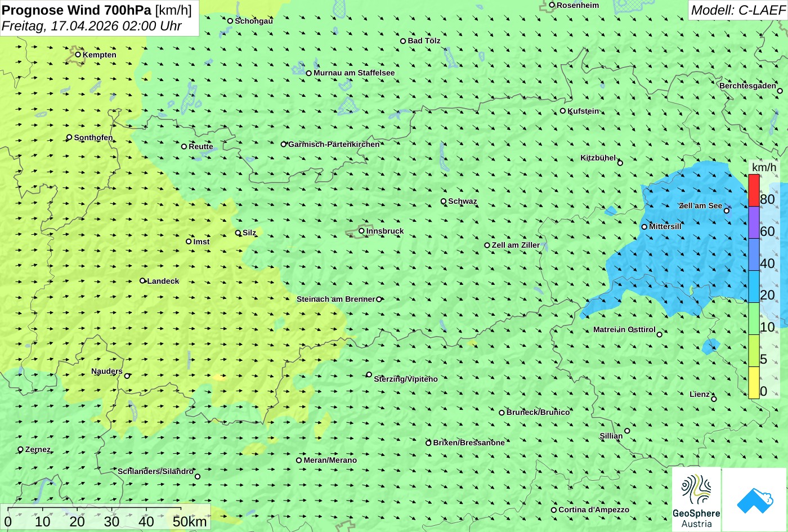
Task: Click the 'Kempten' city label
Action: (100, 55)
